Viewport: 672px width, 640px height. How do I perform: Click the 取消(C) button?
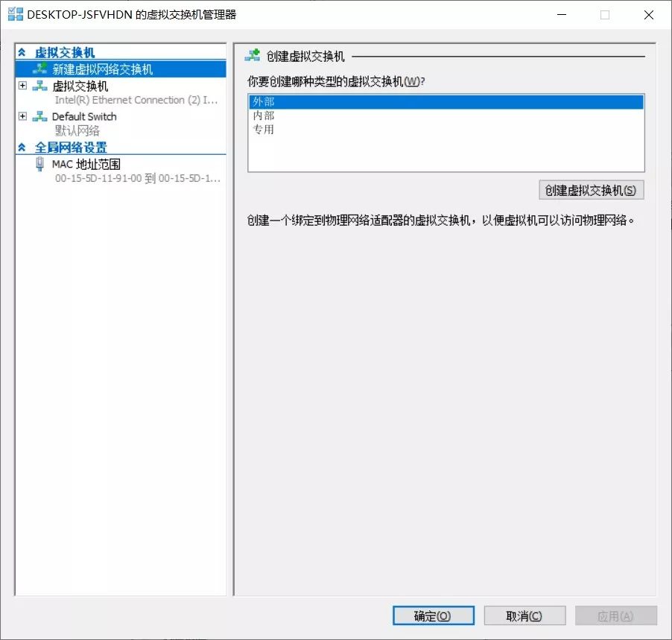tap(524, 616)
